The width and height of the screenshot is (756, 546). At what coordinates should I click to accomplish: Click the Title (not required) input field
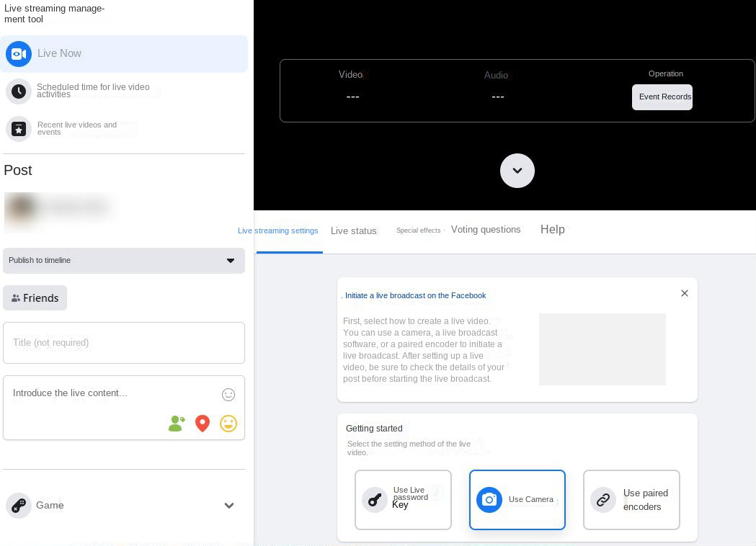point(124,343)
